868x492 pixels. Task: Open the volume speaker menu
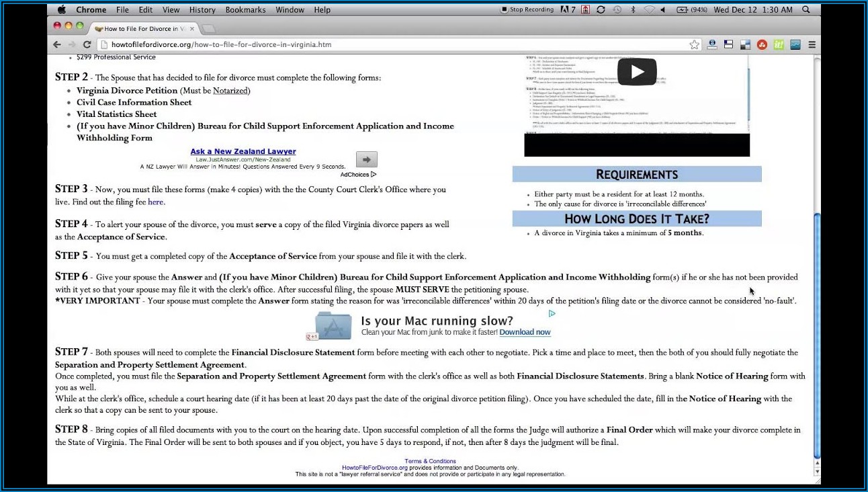click(x=663, y=9)
